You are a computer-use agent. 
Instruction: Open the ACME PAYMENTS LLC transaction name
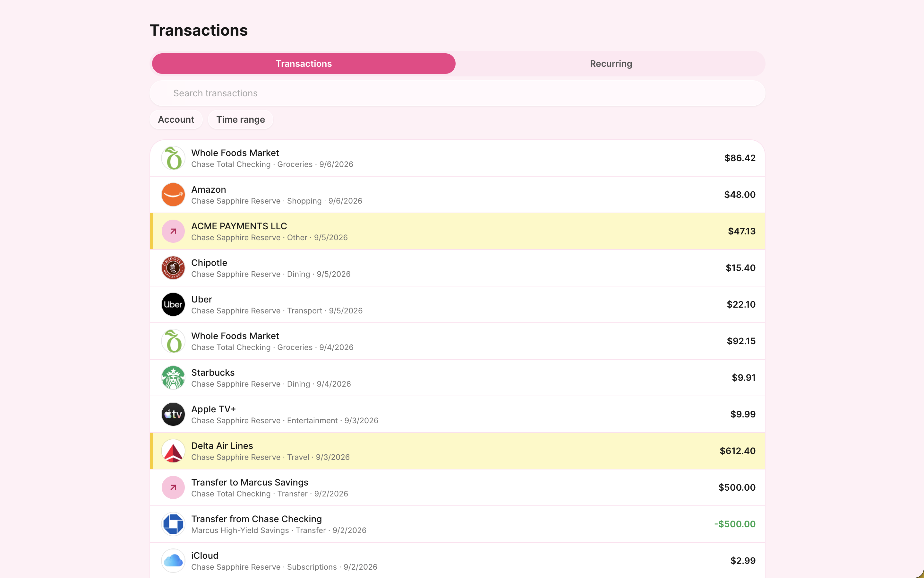coord(239,226)
